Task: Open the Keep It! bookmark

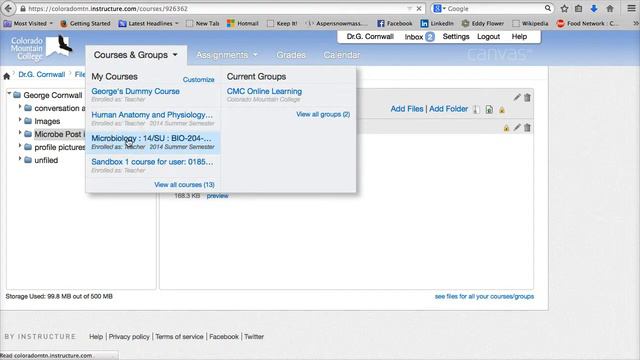Action: point(282,23)
